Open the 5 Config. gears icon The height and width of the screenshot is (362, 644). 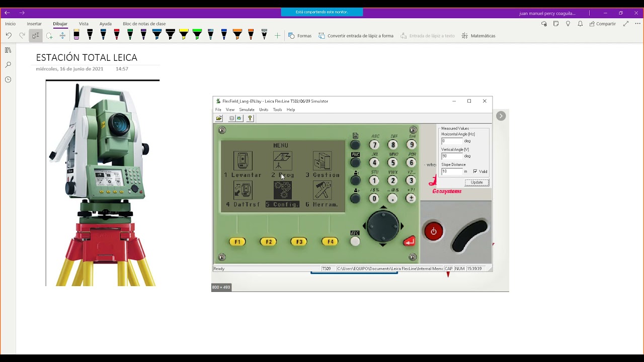283,190
